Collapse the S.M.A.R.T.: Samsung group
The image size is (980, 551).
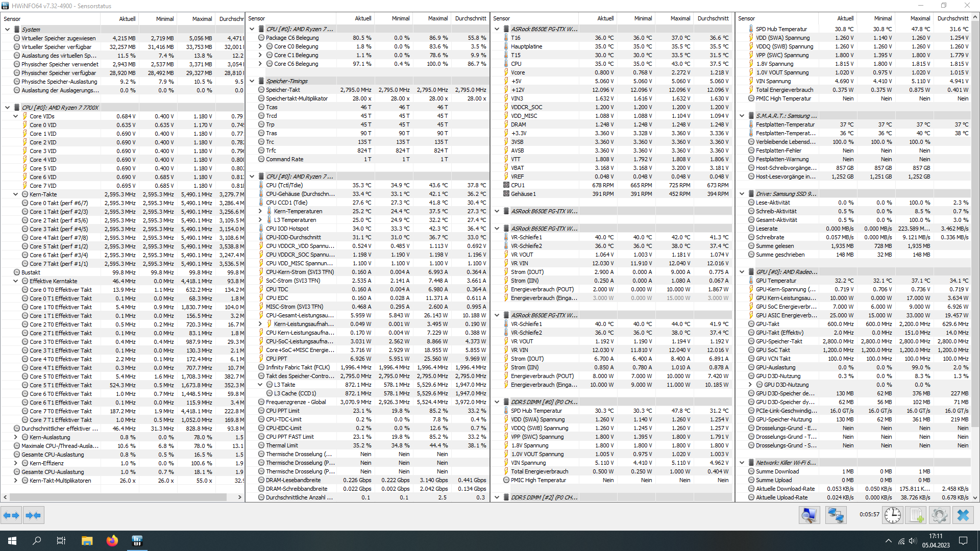point(742,116)
